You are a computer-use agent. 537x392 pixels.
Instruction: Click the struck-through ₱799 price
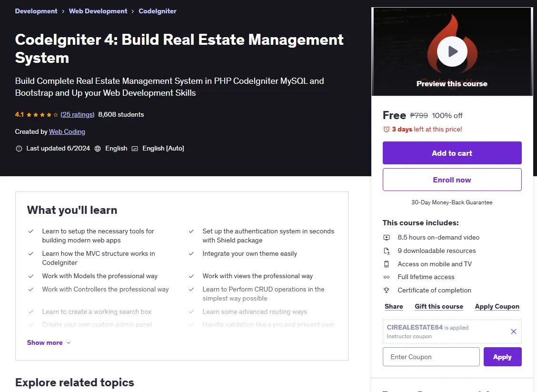[x=419, y=115]
